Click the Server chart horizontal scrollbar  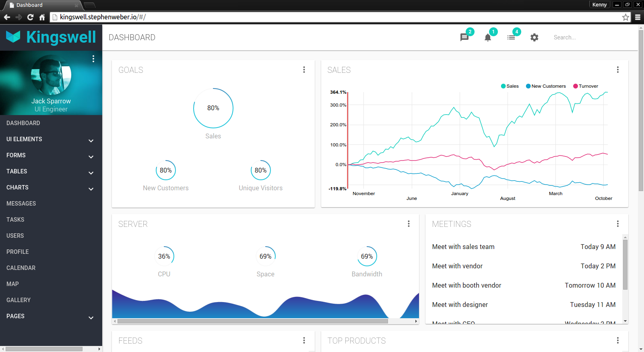[253, 321]
